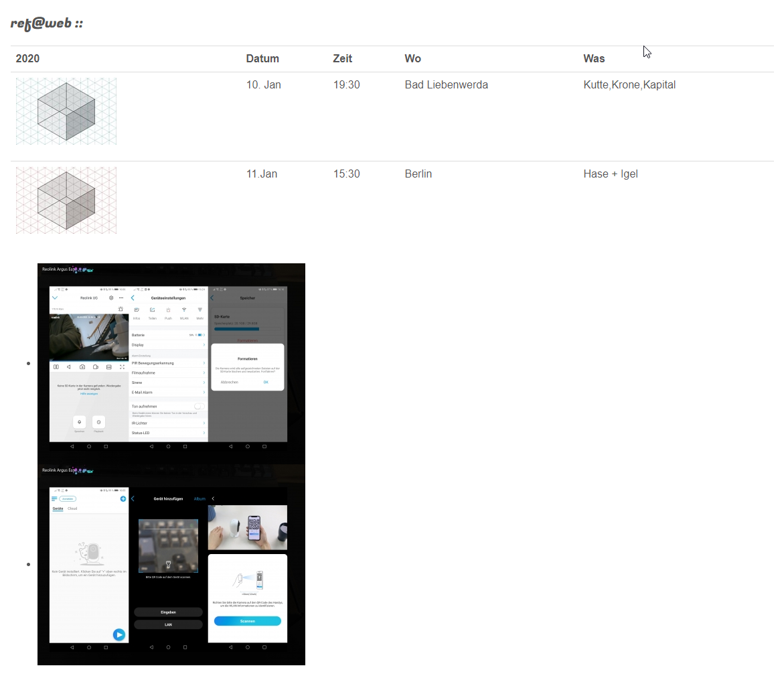This screenshot has width=784, height=674.
Task: Select the Geräte tab
Action: [58, 509]
